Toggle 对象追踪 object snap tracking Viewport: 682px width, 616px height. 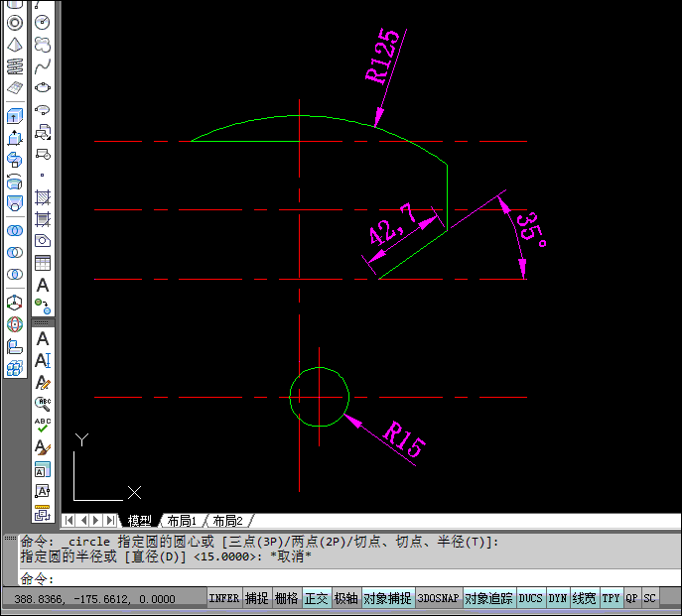(488, 598)
